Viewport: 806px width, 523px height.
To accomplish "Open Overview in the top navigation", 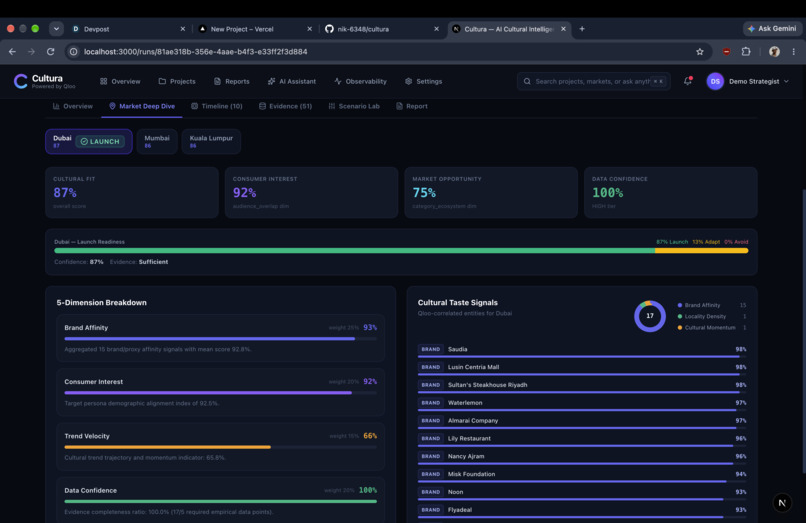I will tap(120, 81).
